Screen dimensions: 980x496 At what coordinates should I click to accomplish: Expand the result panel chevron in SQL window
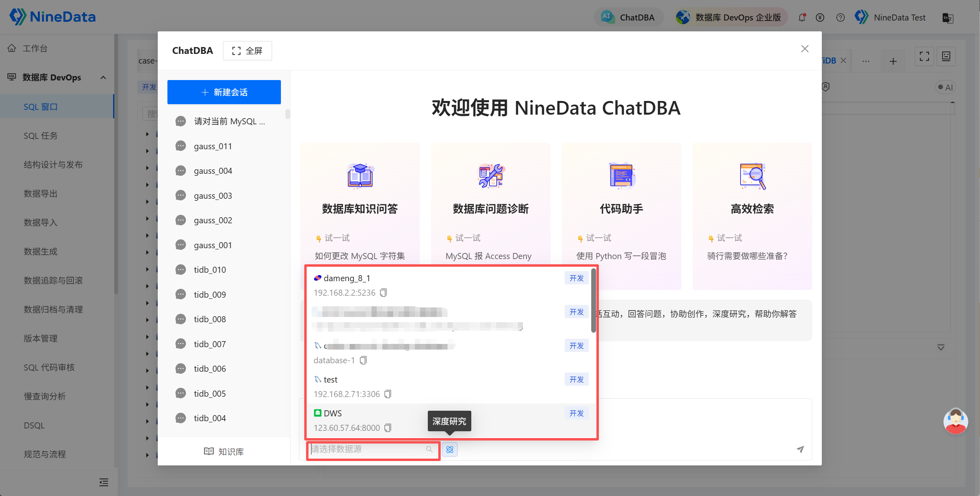point(941,348)
